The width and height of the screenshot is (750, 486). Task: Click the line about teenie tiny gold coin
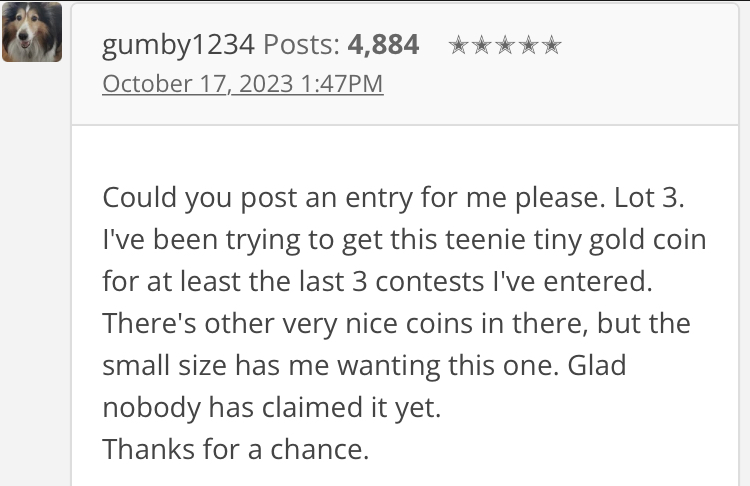pos(404,240)
